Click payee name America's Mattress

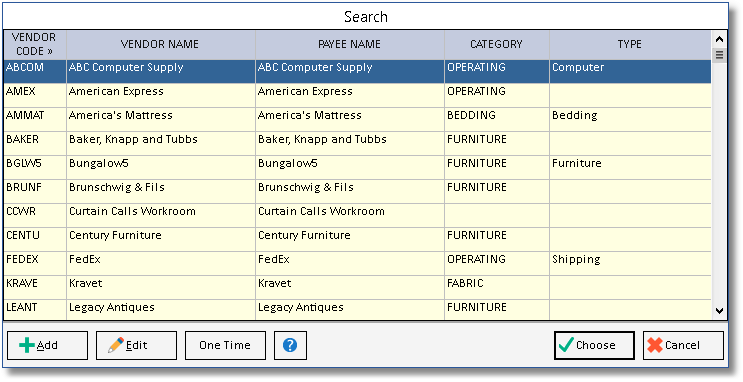point(310,115)
